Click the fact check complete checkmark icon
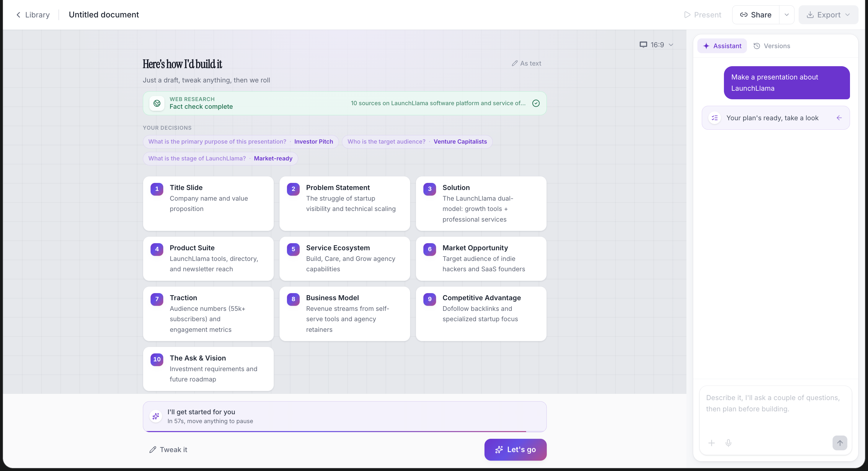This screenshot has height=471, width=868. tap(536, 103)
